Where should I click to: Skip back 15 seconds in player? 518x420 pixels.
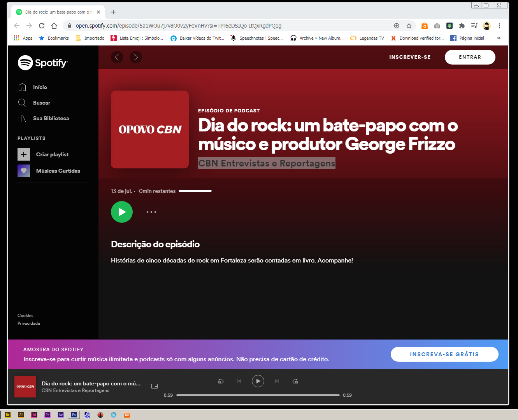pyautogui.click(x=220, y=381)
